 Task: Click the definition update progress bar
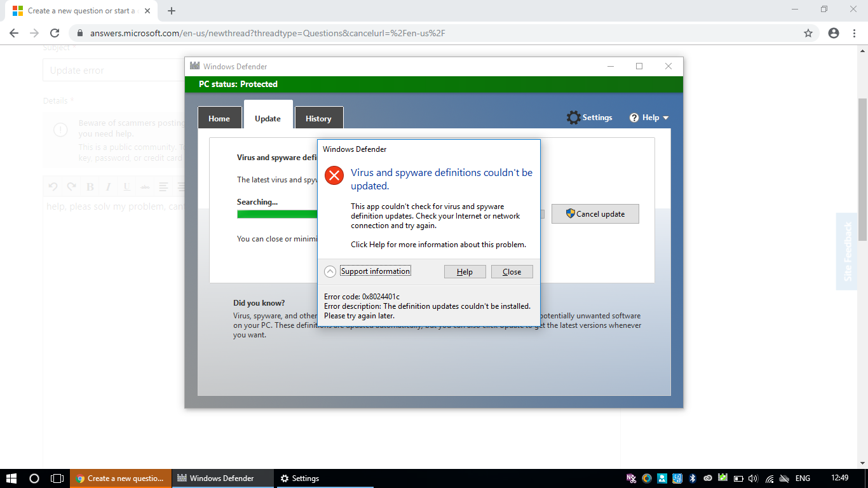pyautogui.click(x=277, y=214)
